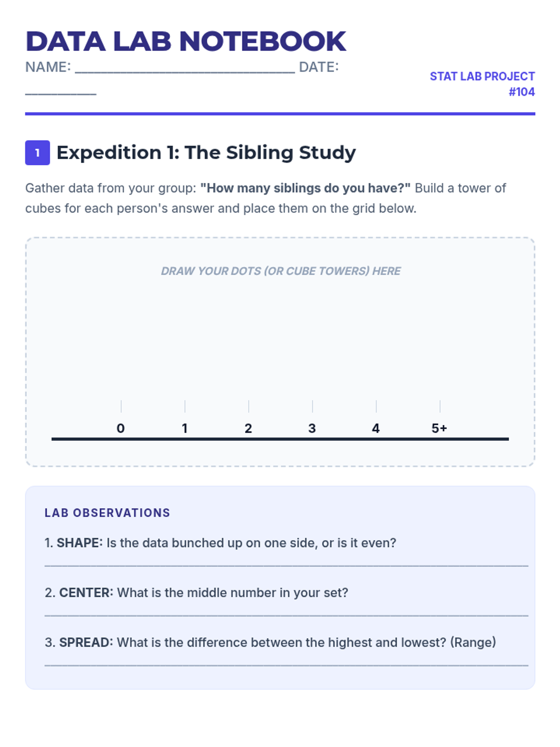Click the STAT LAB PROJECT #104 label
The width and height of the screenshot is (560, 747).
tap(482, 84)
